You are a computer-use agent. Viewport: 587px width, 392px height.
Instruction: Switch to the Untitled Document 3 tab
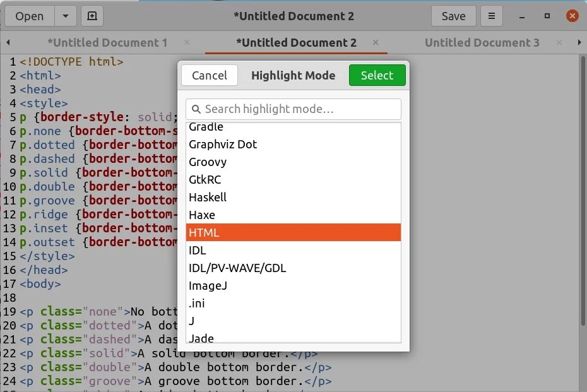click(482, 43)
